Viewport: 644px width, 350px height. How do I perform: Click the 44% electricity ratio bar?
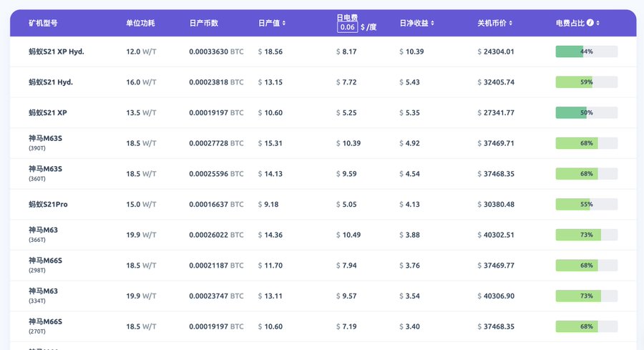point(587,52)
